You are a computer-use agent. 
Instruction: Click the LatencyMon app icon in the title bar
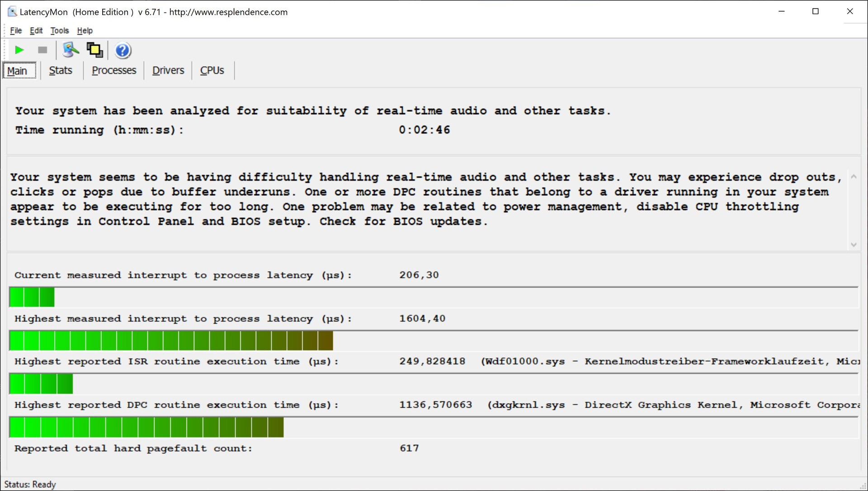coord(12,12)
